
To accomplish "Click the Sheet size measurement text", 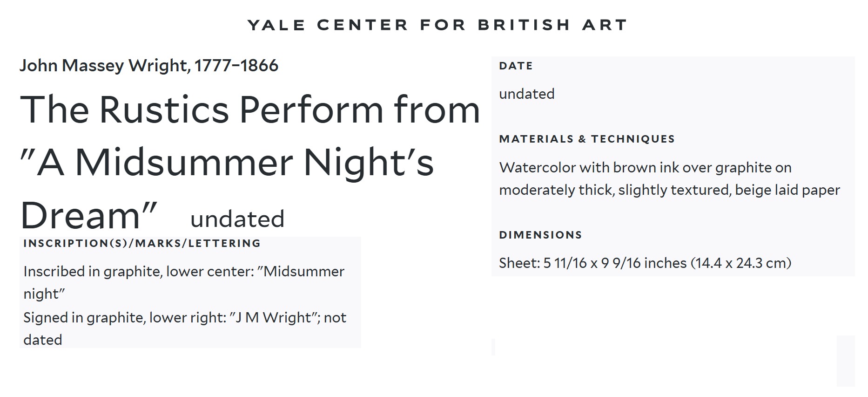I will pyautogui.click(x=645, y=263).
